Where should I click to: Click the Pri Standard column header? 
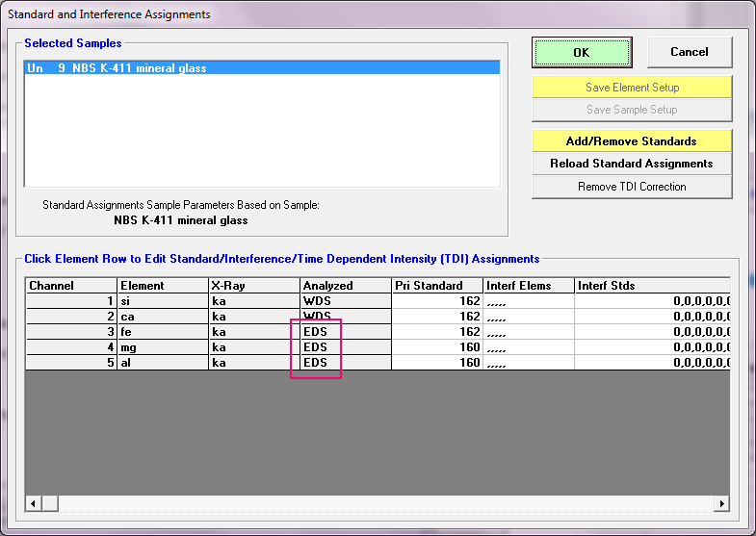(436, 286)
